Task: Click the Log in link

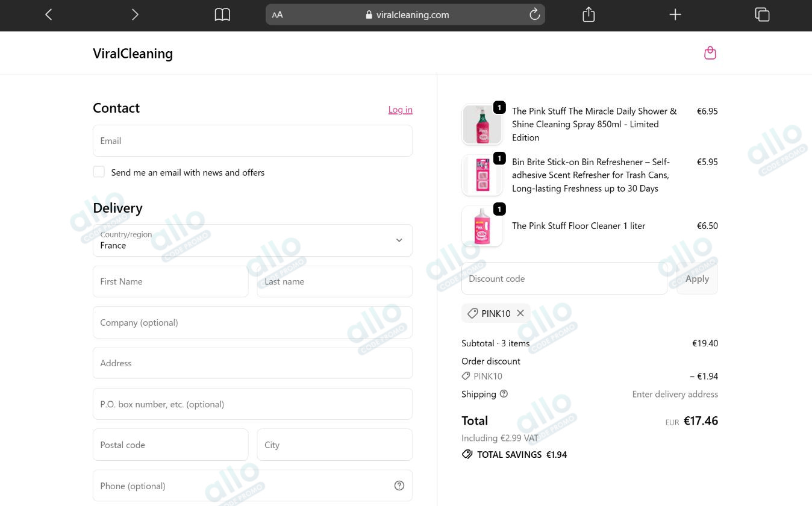Action: tap(400, 109)
